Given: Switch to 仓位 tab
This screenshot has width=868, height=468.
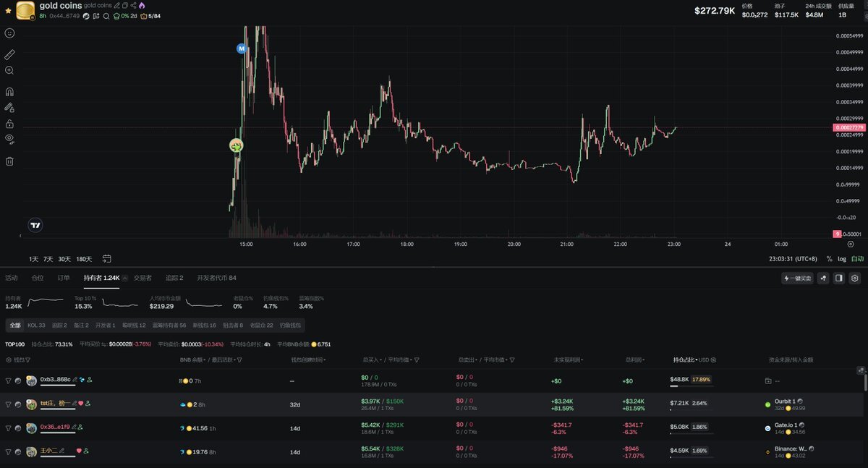Looking at the screenshot, I should click(38, 278).
